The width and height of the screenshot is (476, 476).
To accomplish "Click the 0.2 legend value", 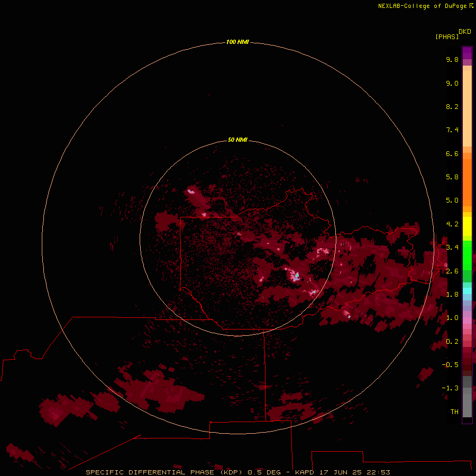I will click(452, 342).
